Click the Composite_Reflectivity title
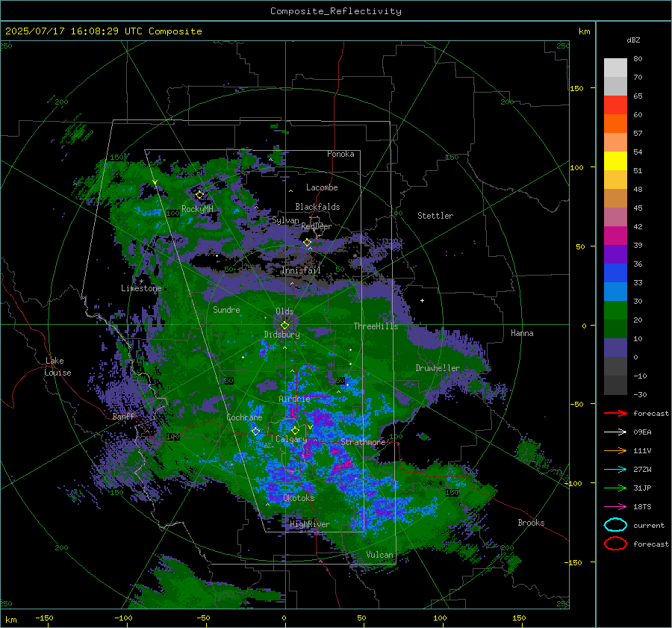The image size is (672, 628). [336, 11]
